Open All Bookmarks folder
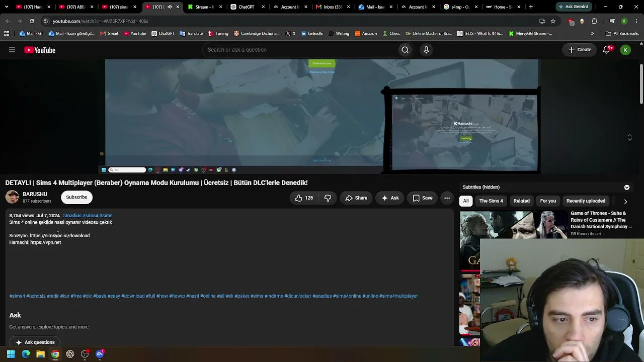644x362 pixels. pos(622,34)
